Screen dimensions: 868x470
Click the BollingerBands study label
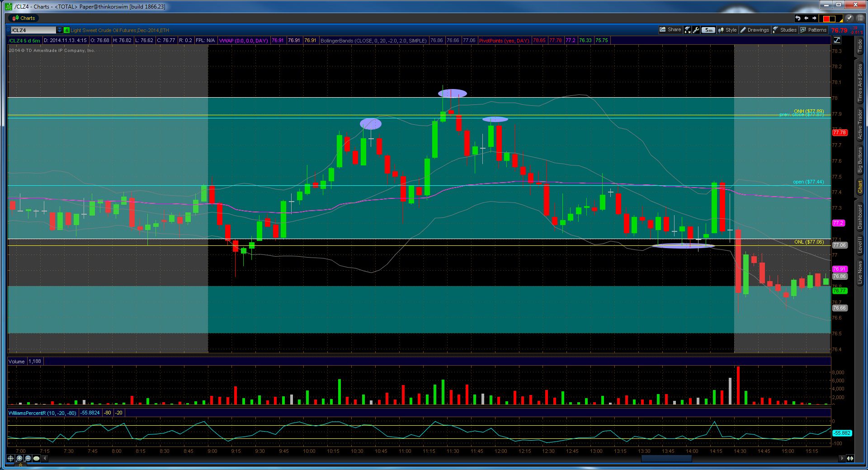[373, 41]
